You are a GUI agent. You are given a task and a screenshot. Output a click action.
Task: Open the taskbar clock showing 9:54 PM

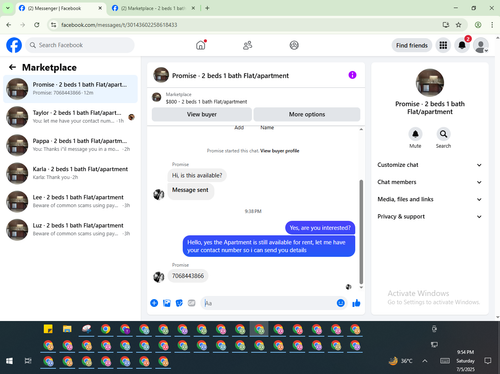point(465,361)
